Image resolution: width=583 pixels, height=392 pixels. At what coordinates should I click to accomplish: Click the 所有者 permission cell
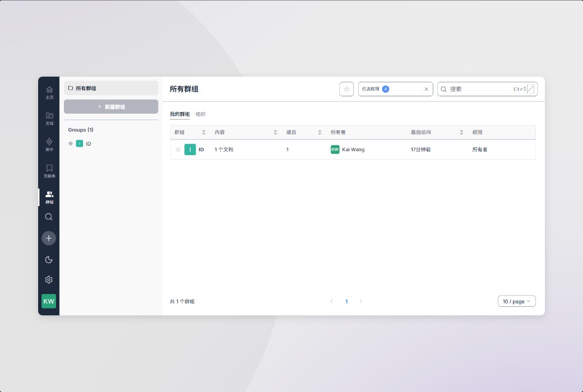[480, 150]
